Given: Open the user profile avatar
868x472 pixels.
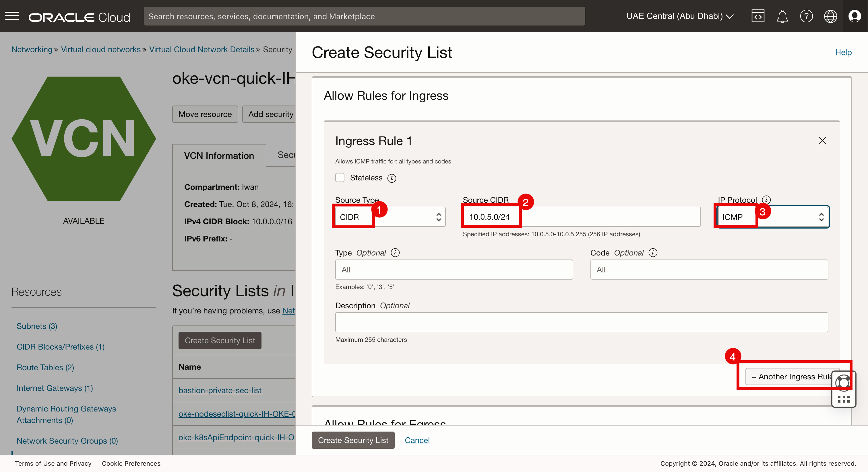Looking at the screenshot, I should coord(855,16).
